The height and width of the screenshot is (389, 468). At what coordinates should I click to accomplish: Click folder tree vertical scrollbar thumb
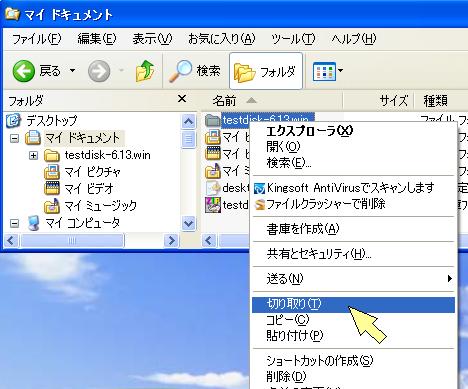click(189, 139)
